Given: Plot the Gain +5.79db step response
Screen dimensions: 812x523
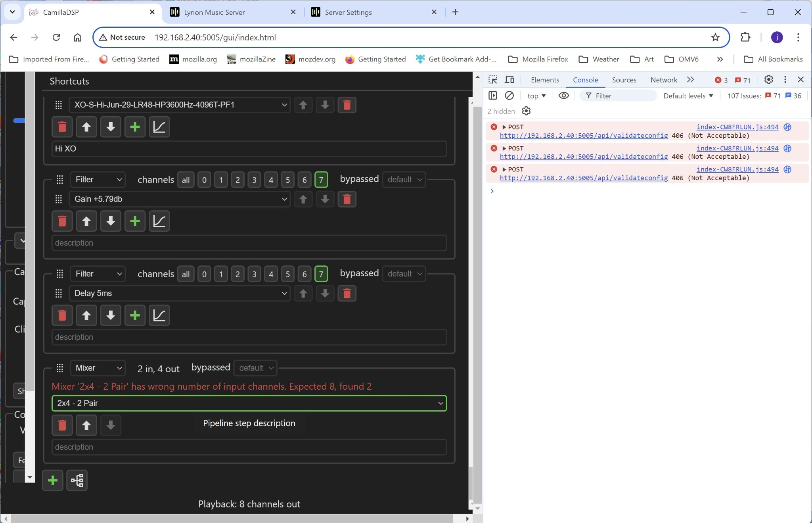Looking at the screenshot, I should click(159, 221).
